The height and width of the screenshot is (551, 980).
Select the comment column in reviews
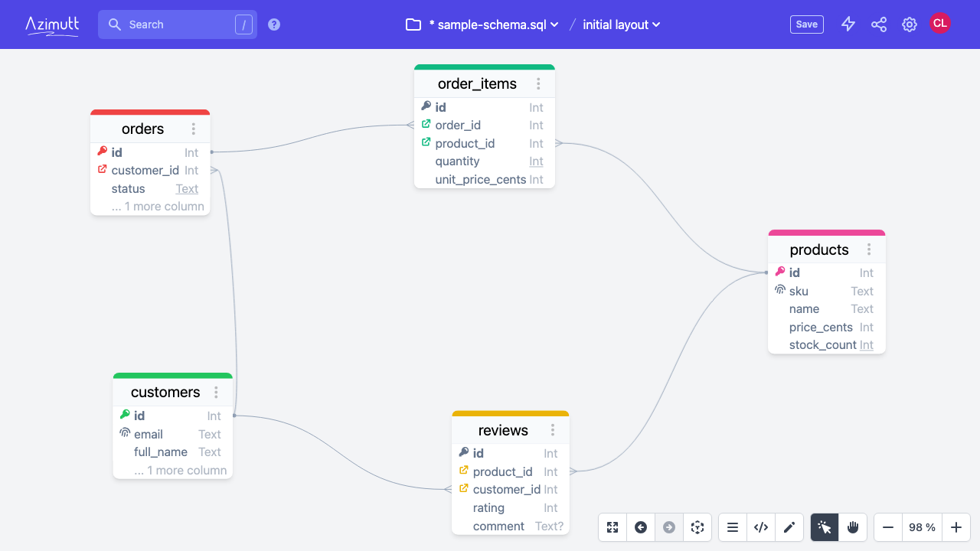click(511, 526)
